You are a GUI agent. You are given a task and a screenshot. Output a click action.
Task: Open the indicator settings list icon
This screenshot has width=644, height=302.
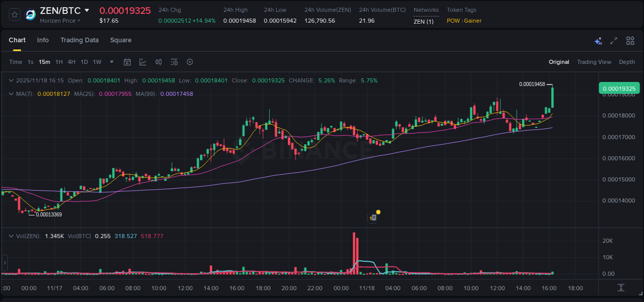(x=174, y=62)
